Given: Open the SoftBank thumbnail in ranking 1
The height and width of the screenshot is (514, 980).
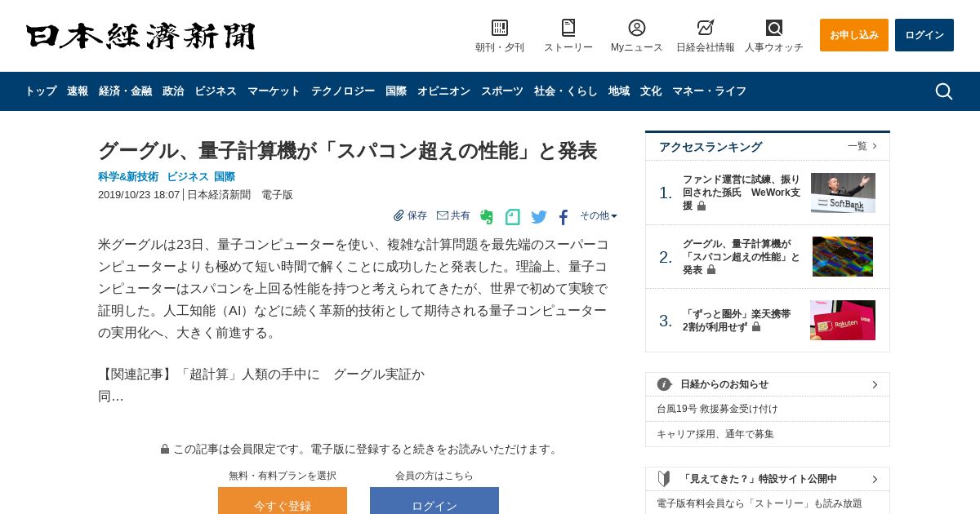Looking at the screenshot, I should click(x=843, y=193).
